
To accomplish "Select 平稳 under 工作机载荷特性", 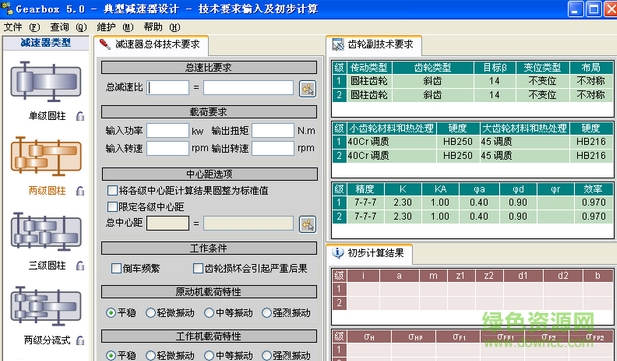I will tap(111, 355).
